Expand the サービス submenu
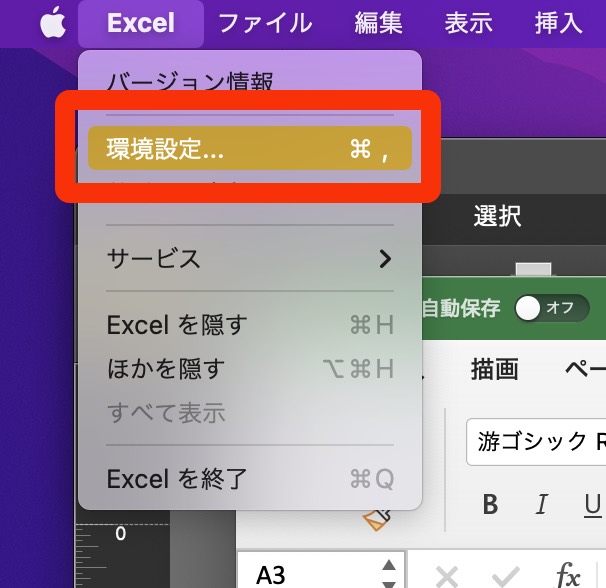This screenshot has width=606, height=588. (x=250, y=258)
